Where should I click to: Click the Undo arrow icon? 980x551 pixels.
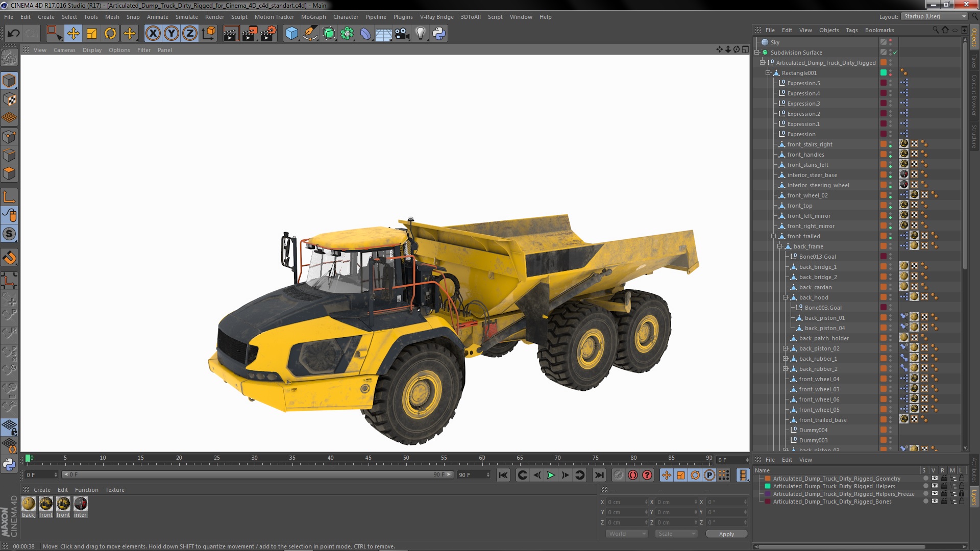point(14,34)
